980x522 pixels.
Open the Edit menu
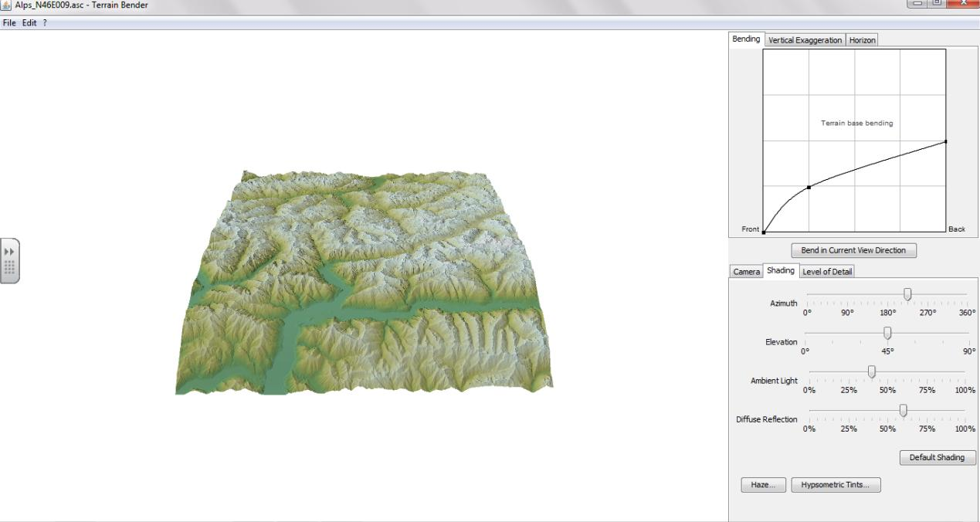pos(29,23)
